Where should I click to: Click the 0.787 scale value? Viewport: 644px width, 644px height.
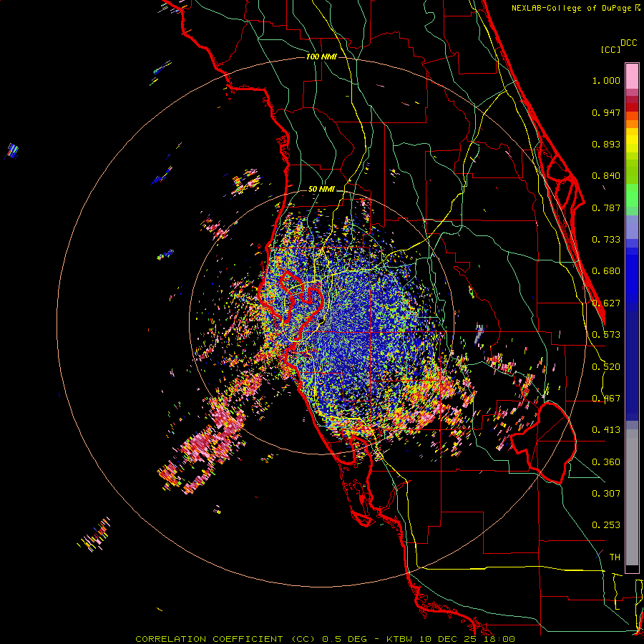point(606,208)
